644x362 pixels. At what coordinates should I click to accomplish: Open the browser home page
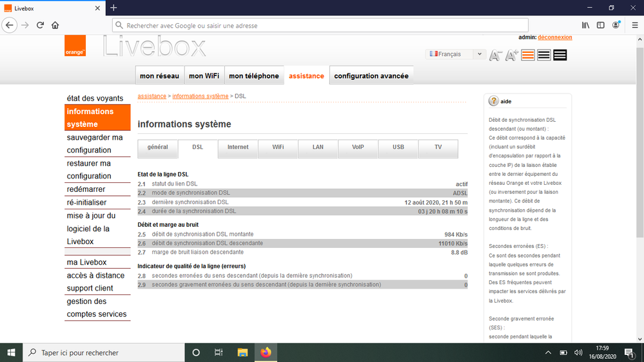pos(55,25)
